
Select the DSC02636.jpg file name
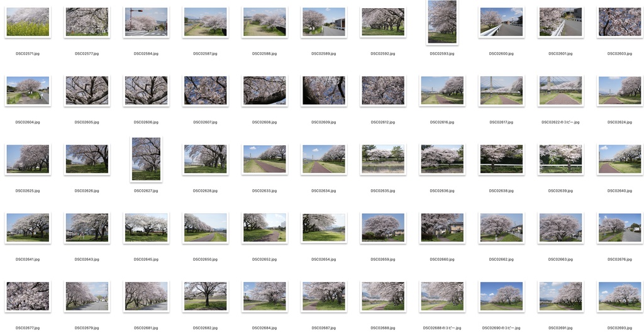(x=442, y=191)
